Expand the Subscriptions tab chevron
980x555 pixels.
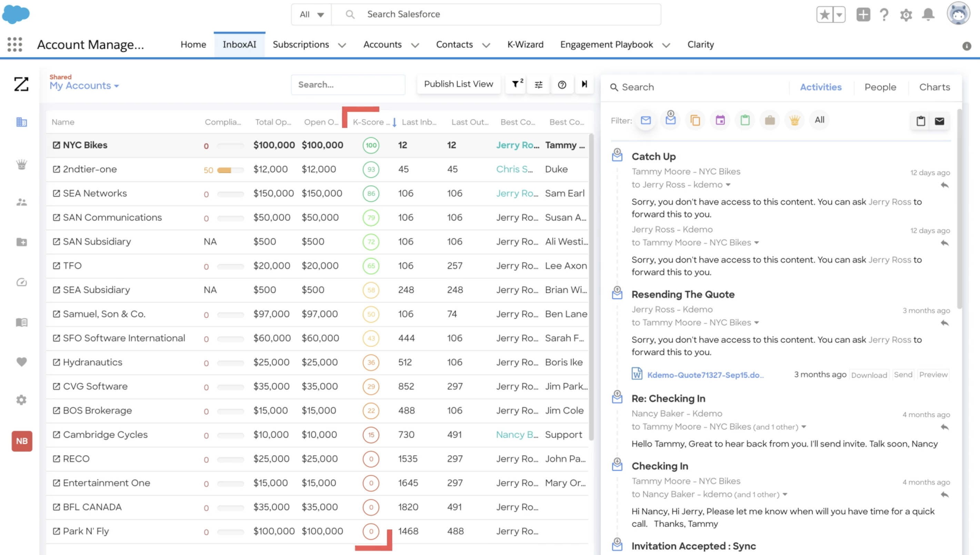click(x=342, y=46)
